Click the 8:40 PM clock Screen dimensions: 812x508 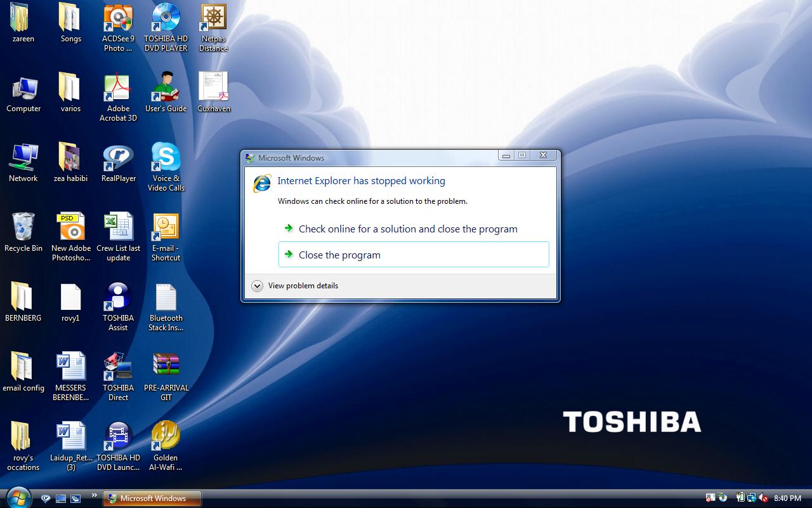coord(787,498)
